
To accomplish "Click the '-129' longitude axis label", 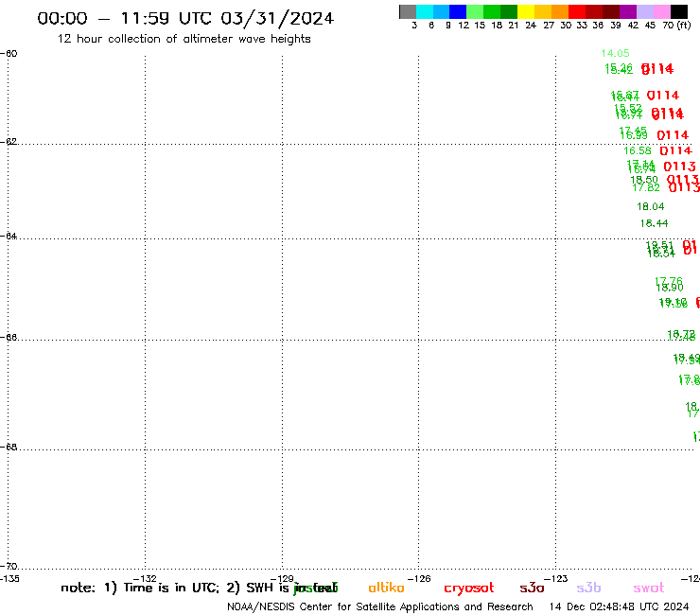I will pyautogui.click(x=282, y=579).
